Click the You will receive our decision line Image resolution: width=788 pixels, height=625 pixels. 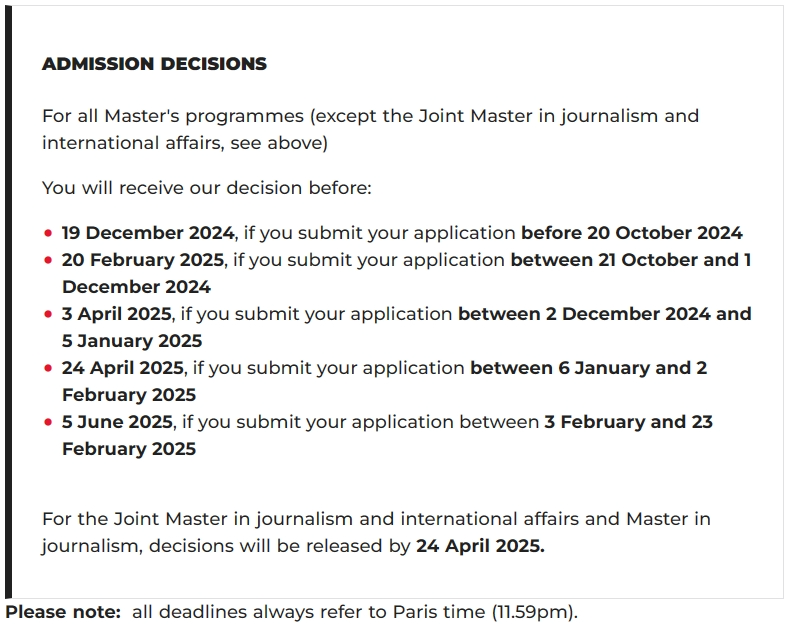[x=207, y=188]
